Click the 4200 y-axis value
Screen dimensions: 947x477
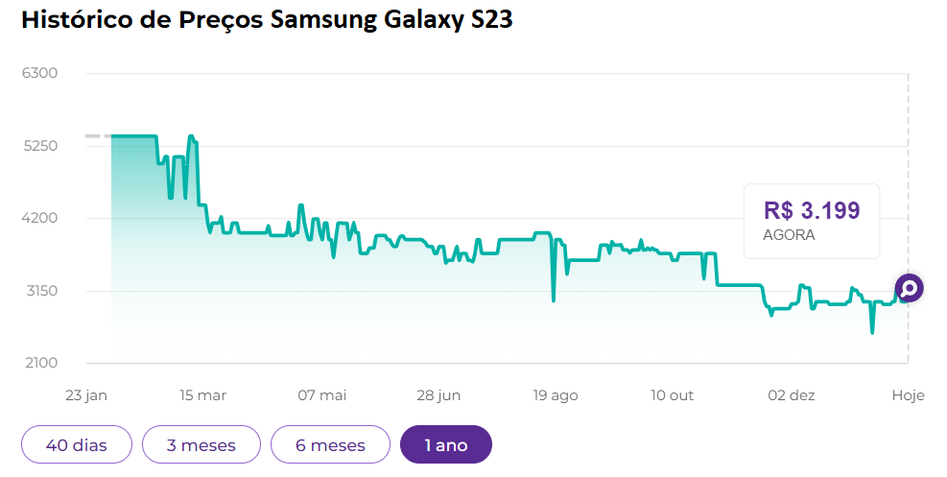(x=40, y=218)
